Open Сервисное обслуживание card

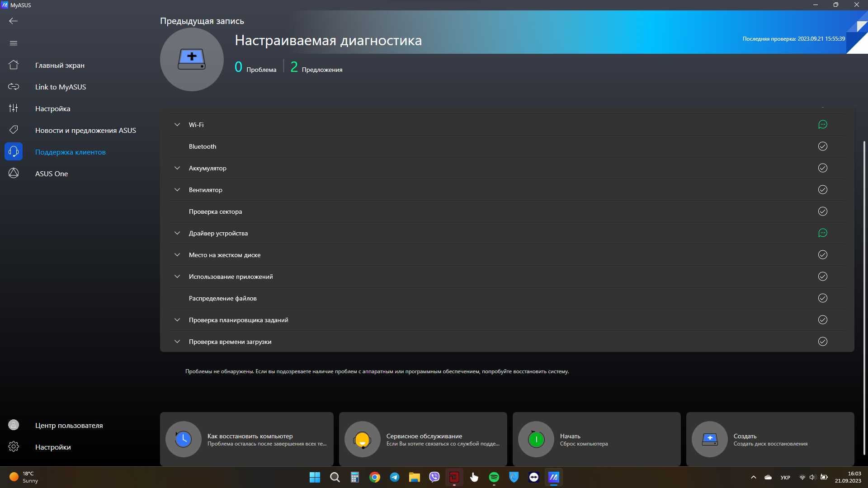423,439
